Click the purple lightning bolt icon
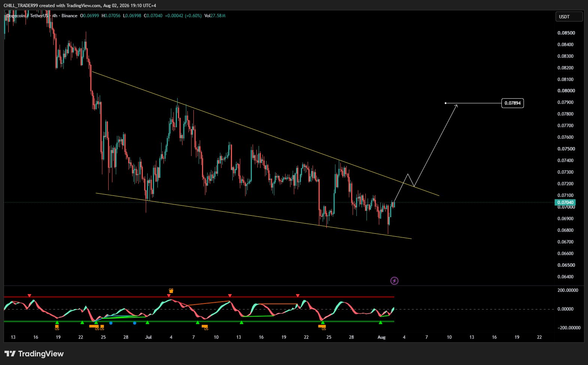This screenshot has width=588, height=365. click(x=394, y=281)
